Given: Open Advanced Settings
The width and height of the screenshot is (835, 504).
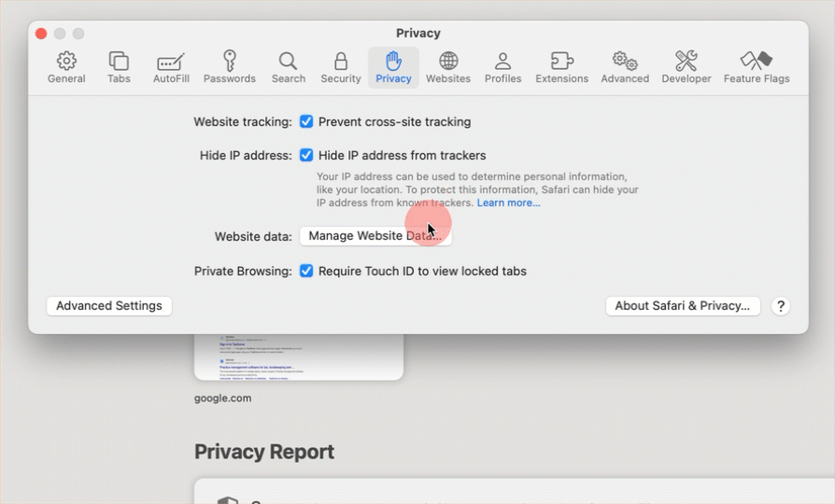Looking at the screenshot, I should pyautogui.click(x=109, y=306).
